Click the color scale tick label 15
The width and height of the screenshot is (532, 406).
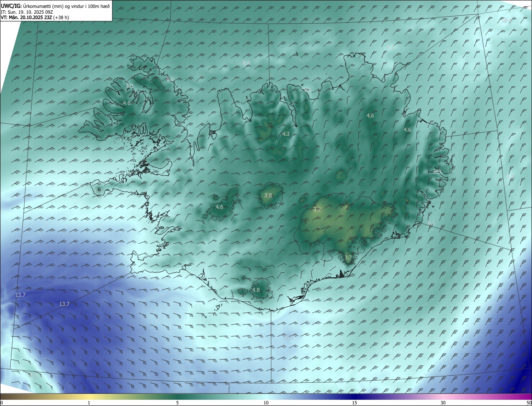(355, 403)
